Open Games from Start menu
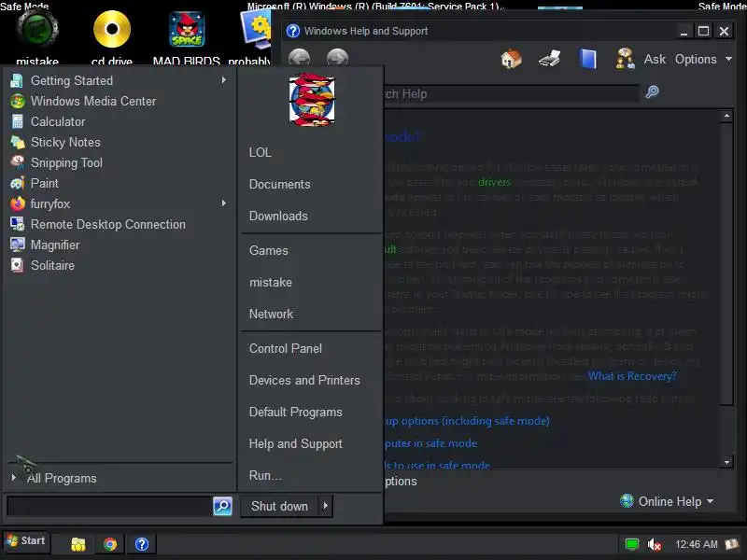This screenshot has width=747, height=560. pos(269,250)
